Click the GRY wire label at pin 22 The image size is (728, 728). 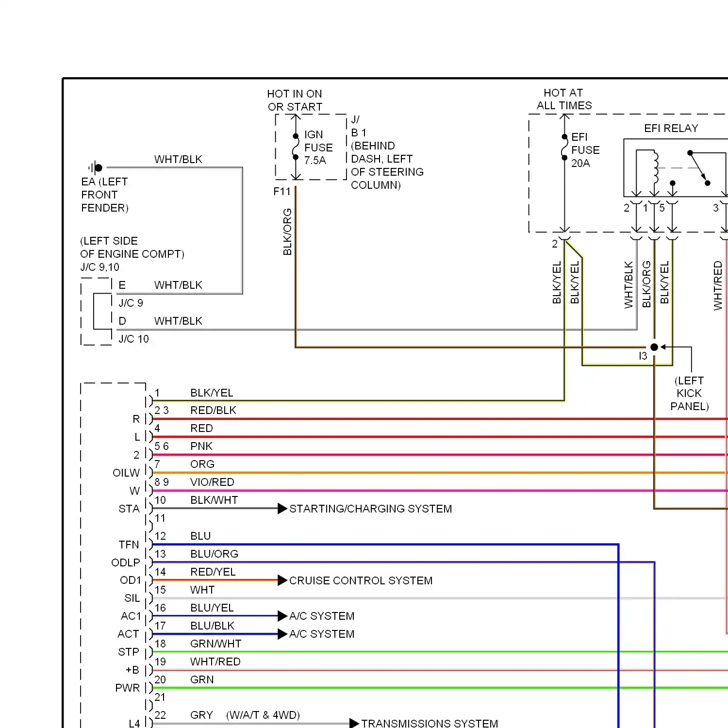tap(201, 715)
